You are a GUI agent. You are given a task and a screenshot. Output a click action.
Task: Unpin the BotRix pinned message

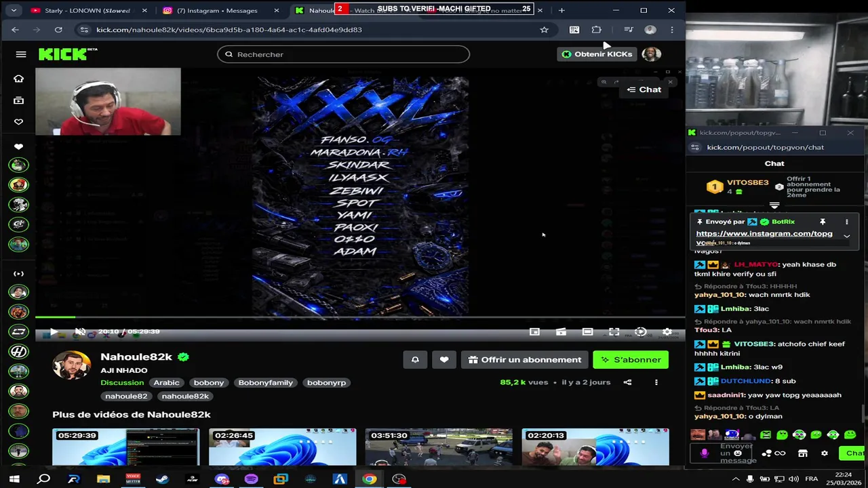pos(823,222)
